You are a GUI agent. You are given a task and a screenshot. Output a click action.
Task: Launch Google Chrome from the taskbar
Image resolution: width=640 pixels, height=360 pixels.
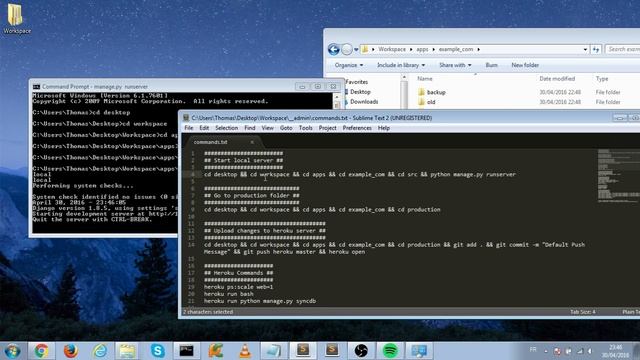tap(41, 351)
